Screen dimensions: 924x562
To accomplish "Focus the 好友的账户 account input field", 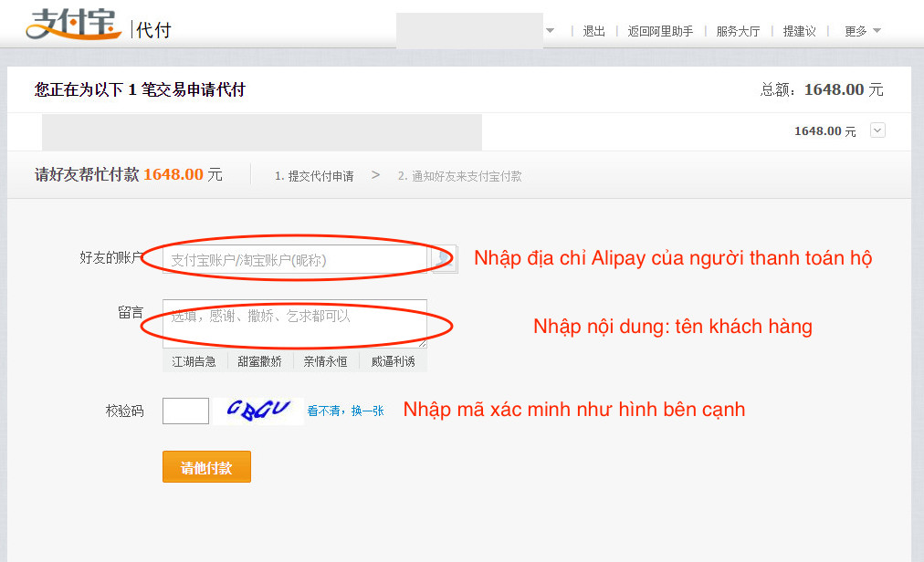I will point(294,260).
